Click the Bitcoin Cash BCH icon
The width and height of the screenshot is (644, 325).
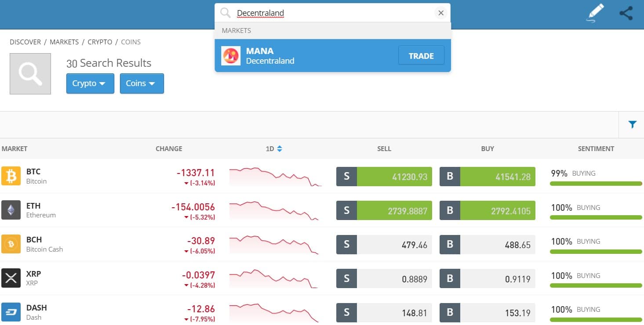tap(11, 244)
